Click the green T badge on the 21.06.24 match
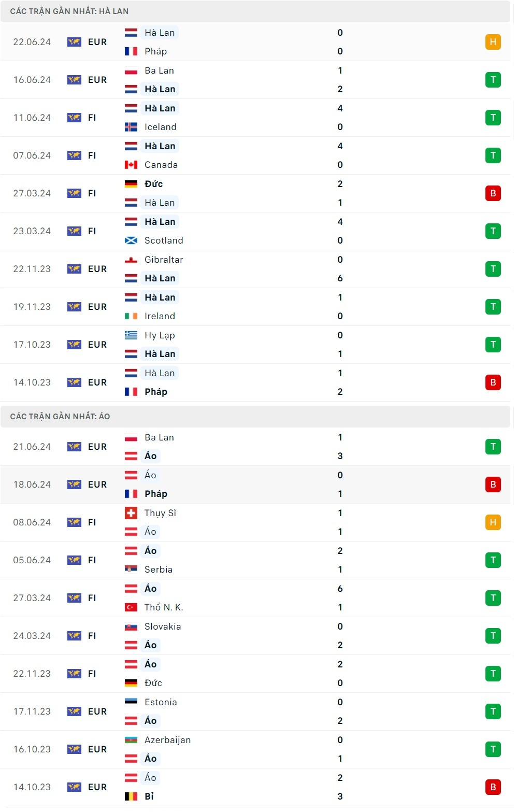Viewport: 517px width, 812px height. (x=493, y=447)
